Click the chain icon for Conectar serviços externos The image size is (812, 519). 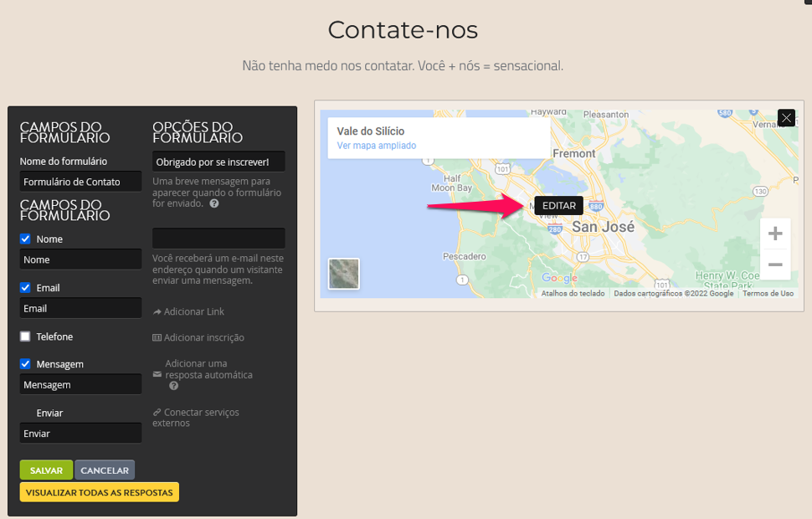point(157,413)
